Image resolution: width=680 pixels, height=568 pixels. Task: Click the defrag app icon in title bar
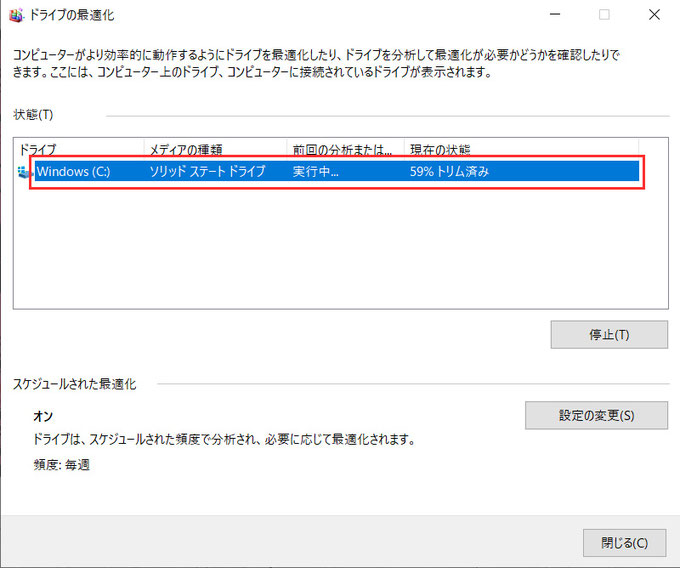[x=16, y=15]
